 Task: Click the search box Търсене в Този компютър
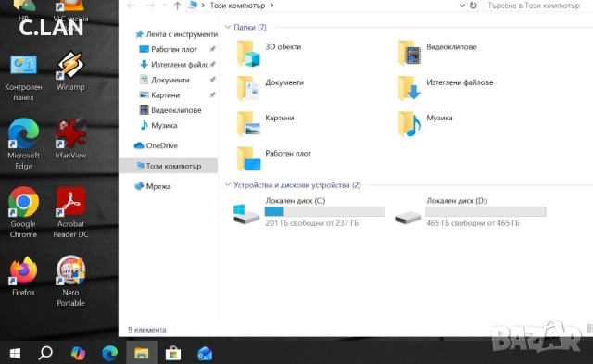click(537, 6)
